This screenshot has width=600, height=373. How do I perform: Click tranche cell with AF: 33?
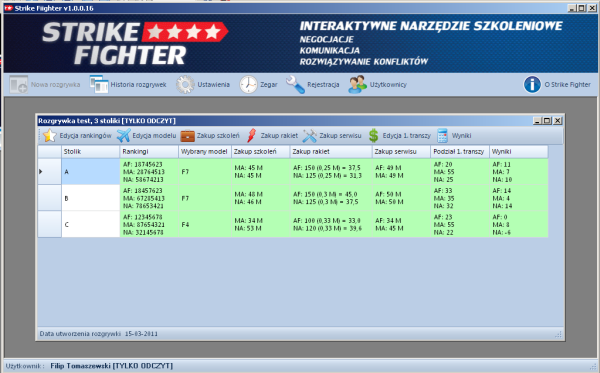460,198
